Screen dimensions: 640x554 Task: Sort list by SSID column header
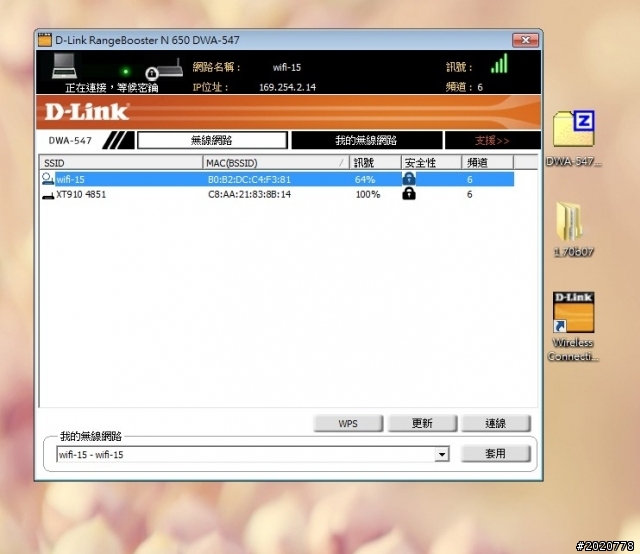(121, 163)
